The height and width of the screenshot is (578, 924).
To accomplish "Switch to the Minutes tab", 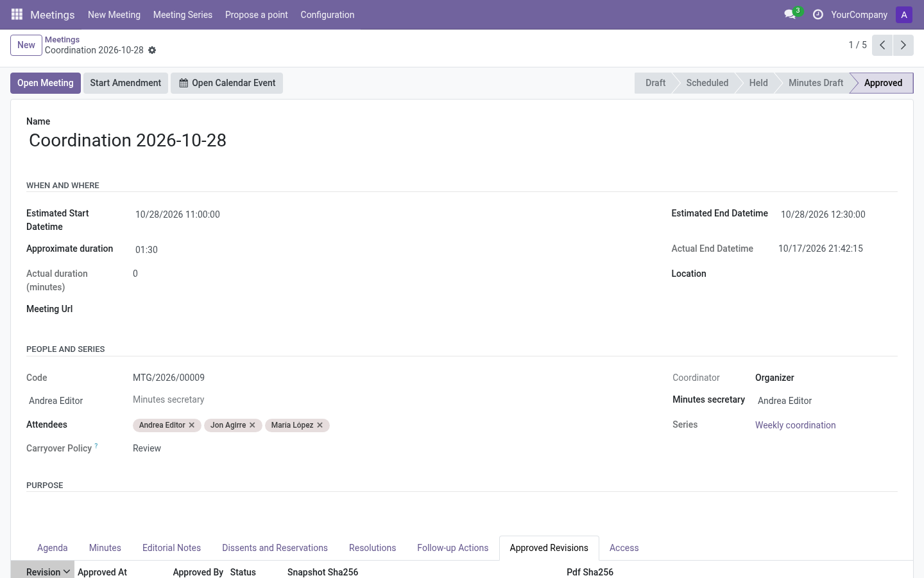I will point(105,548).
